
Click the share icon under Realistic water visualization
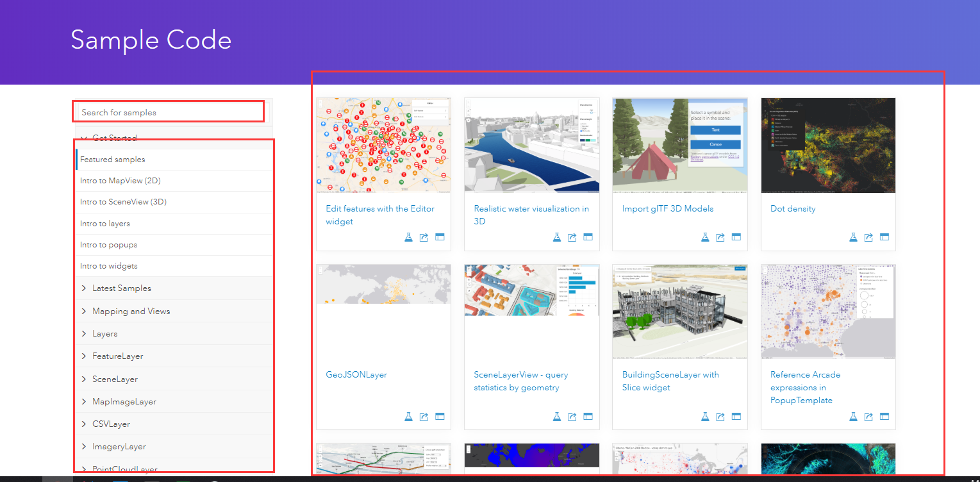pyautogui.click(x=572, y=237)
